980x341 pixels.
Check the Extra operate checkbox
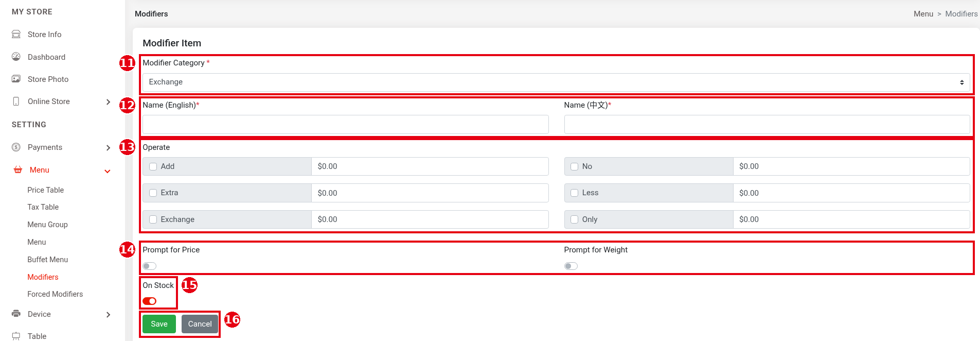153,193
